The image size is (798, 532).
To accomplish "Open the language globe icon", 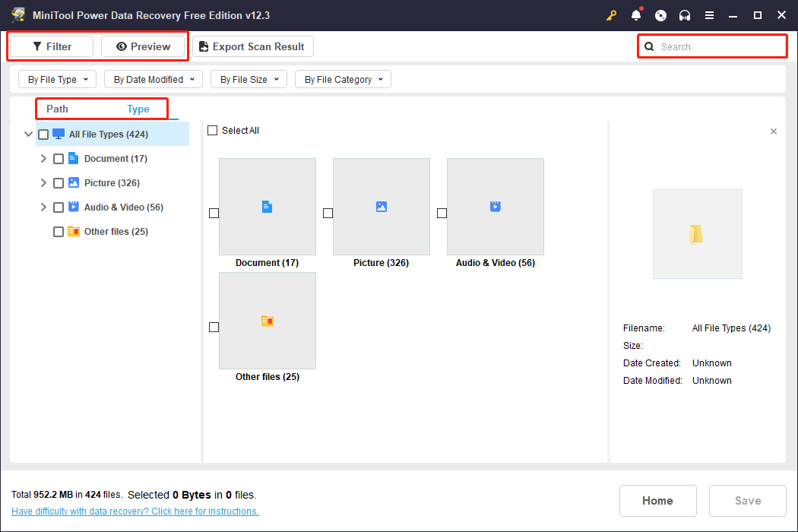I will tap(660, 15).
